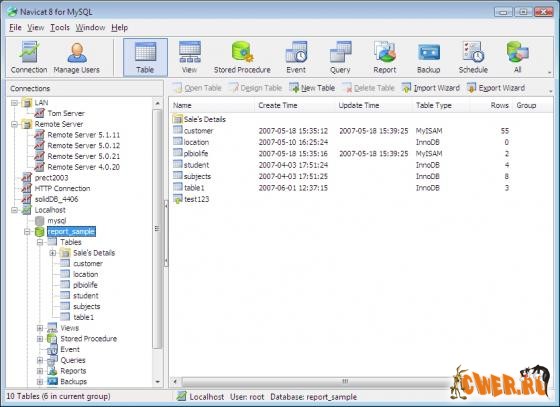
Task: Click the New Table button
Action: pos(312,88)
